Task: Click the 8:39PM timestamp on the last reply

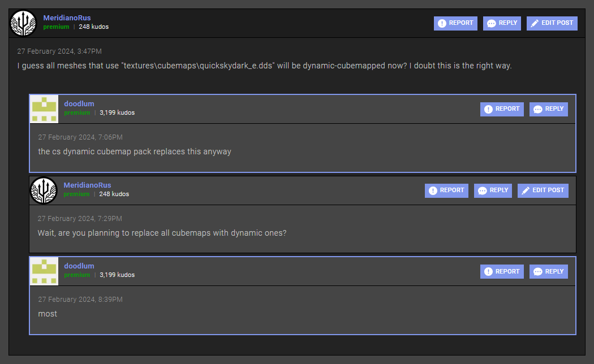Action: pos(80,300)
